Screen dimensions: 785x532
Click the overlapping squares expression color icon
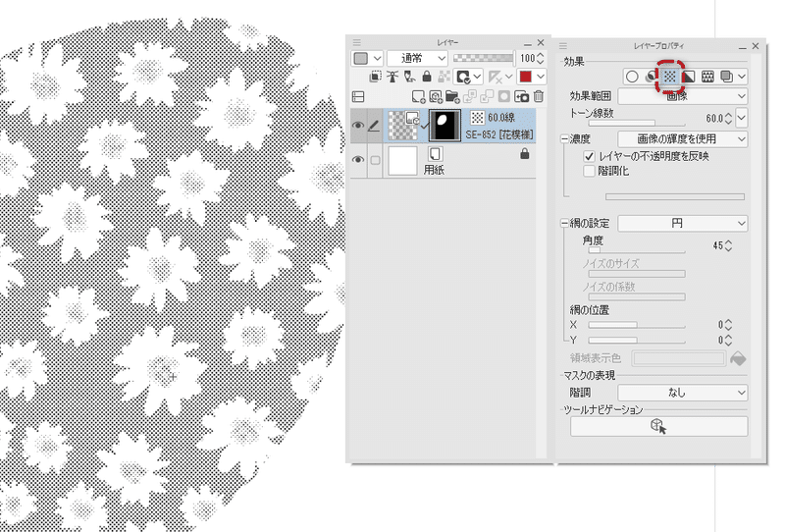726,77
